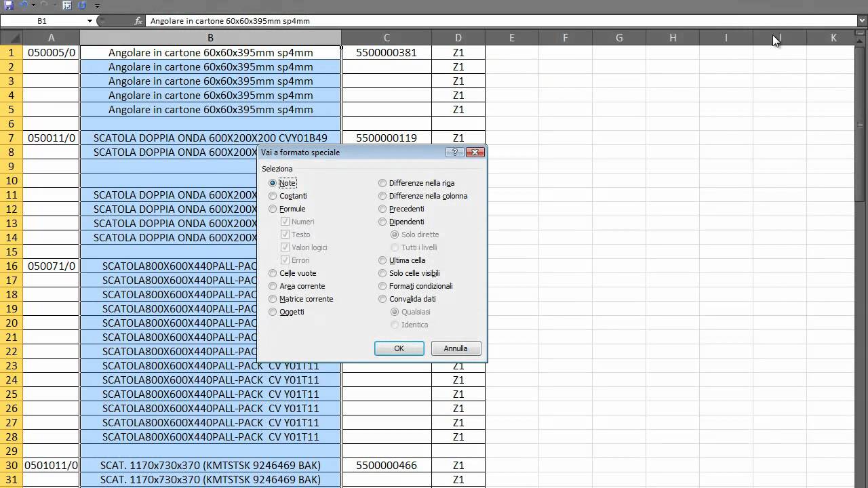Click row 30 SCAT. 1170x730x370 cell

[x=211, y=465]
